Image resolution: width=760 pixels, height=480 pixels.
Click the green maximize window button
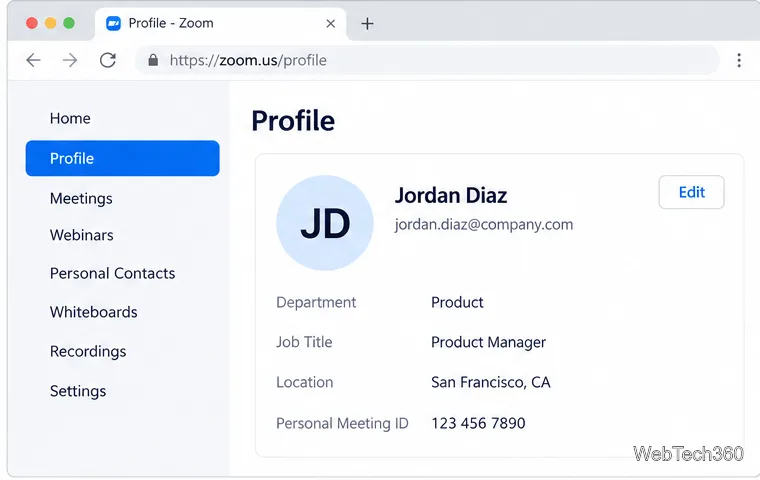(69, 23)
